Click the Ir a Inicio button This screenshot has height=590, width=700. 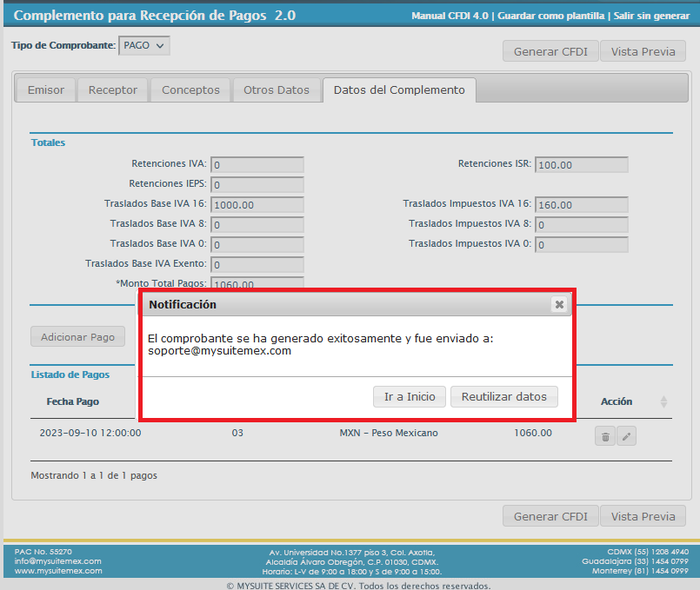pyautogui.click(x=410, y=396)
